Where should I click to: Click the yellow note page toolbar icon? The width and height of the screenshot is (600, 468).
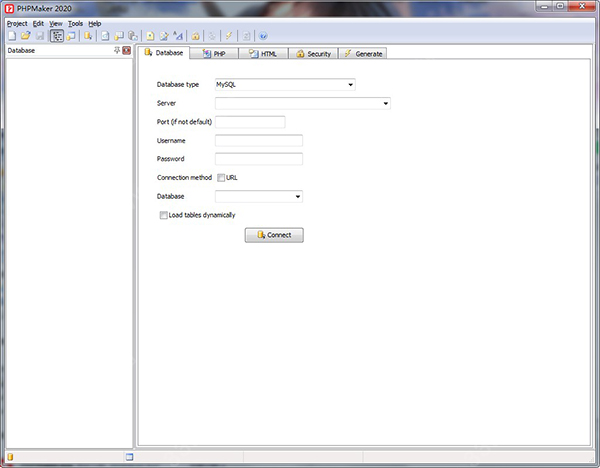[x=150, y=36]
